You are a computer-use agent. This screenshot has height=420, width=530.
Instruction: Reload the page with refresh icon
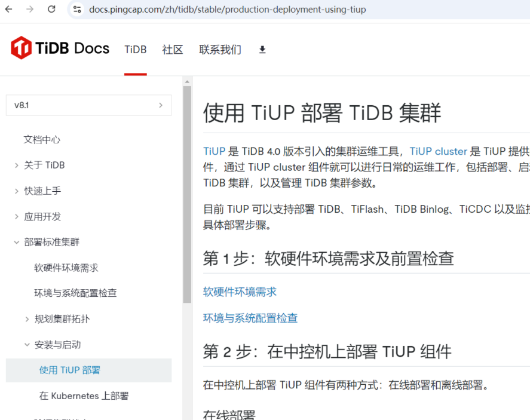tap(51, 10)
